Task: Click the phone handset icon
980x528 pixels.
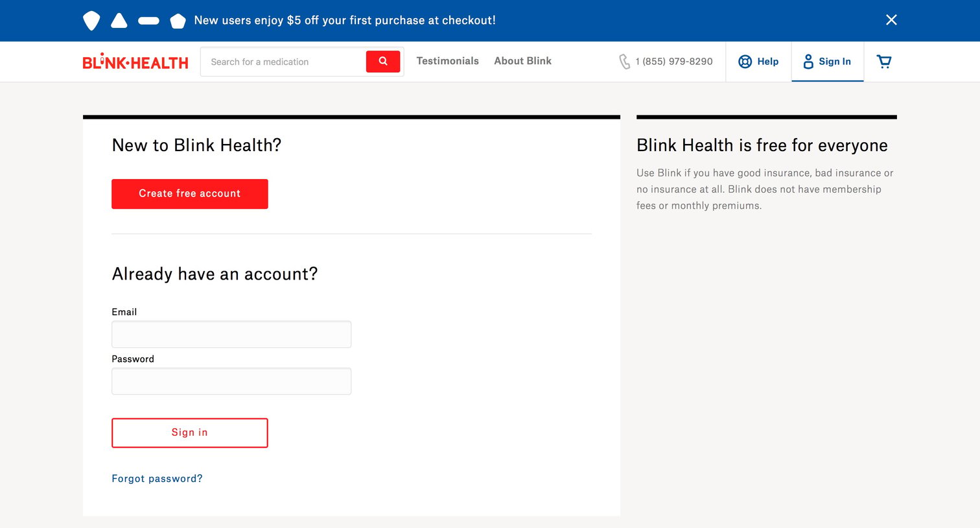Action: 624,62
